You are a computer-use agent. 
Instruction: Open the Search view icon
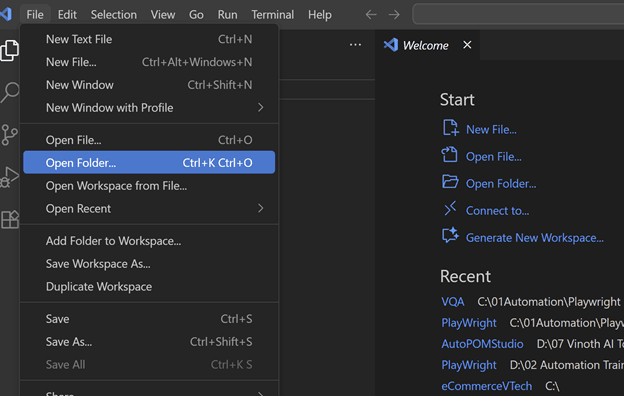(x=10, y=92)
